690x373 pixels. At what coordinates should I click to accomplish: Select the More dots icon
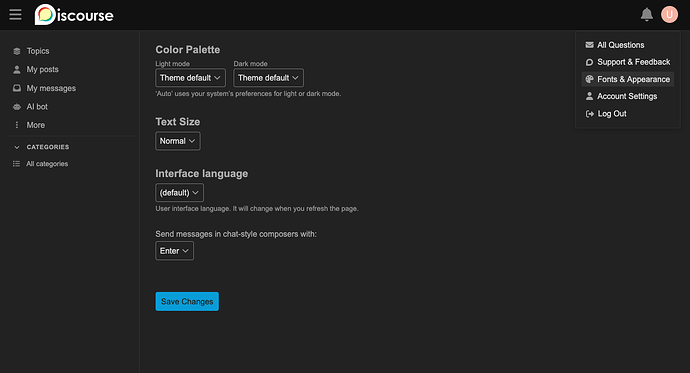click(x=17, y=125)
